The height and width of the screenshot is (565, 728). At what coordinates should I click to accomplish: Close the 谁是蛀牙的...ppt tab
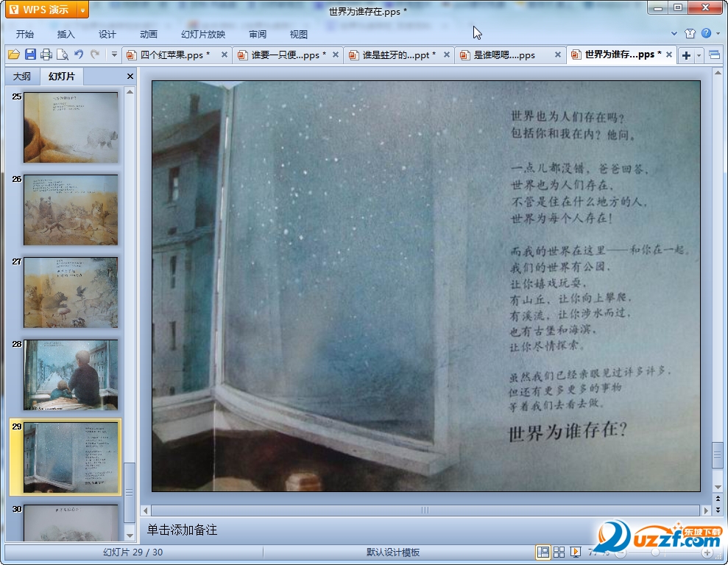click(x=447, y=55)
